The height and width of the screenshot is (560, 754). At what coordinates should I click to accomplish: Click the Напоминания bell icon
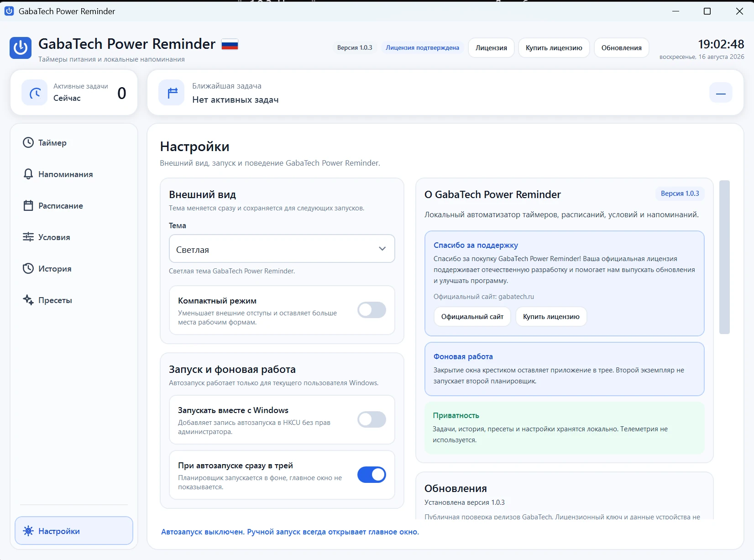[28, 174]
